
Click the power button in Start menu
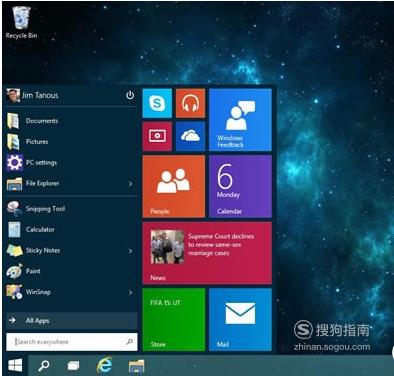[130, 95]
